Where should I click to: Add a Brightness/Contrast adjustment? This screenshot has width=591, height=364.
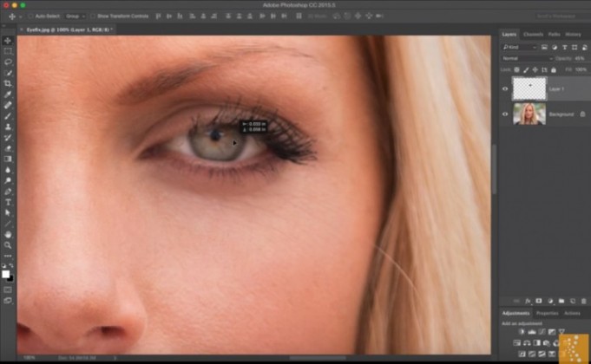tap(522, 332)
